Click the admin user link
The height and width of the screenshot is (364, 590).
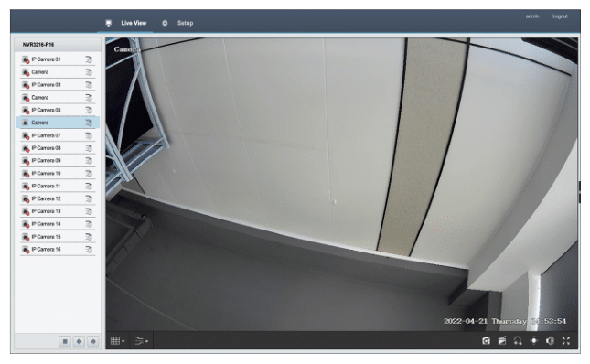pyautogui.click(x=532, y=16)
